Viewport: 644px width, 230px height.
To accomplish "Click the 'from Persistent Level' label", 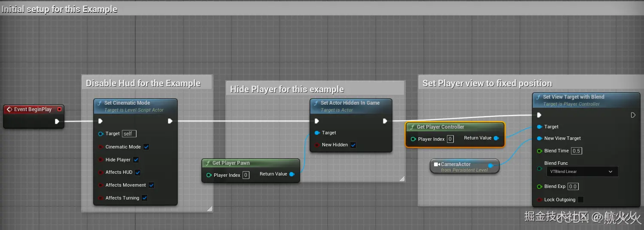I will pos(465,170).
